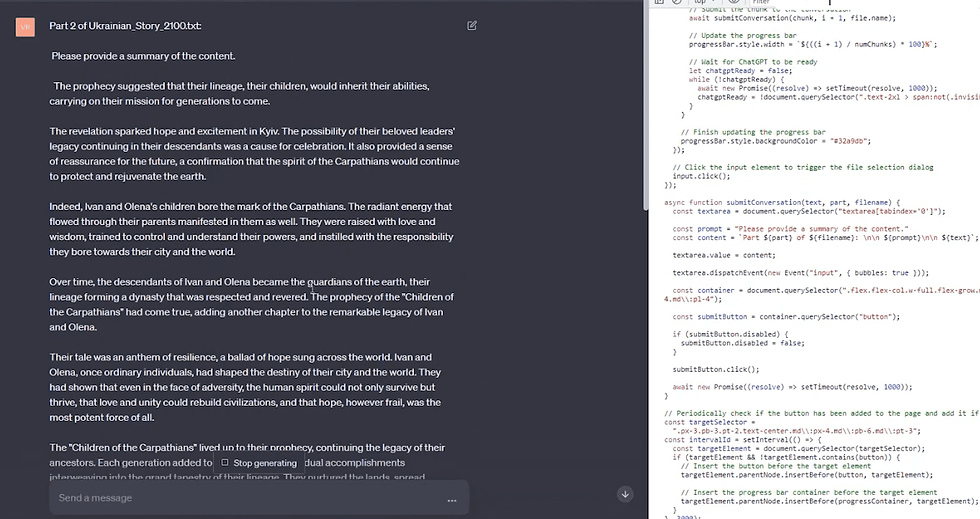The image size is (980, 519).
Task: Click the comment "// Click the input element to trigger"
Action: click(x=802, y=167)
